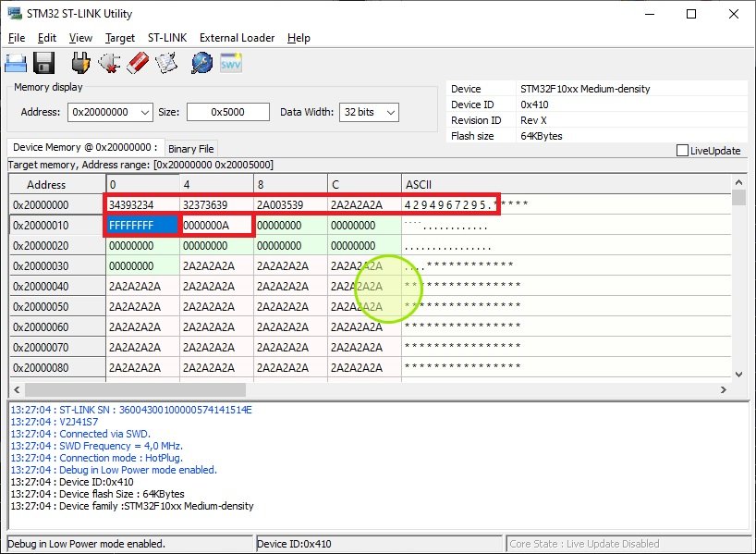This screenshot has width=756, height=554.
Task: Click status bar Core State Live Update Disabled
Action: pos(629,544)
